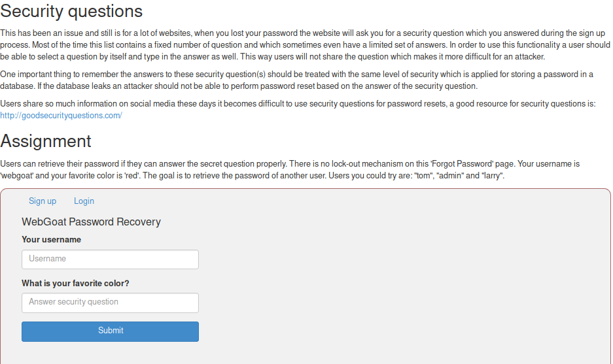This screenshot has height=364, width=613.
Task: Click the "larry" username in the text
Action: (491, 176)
